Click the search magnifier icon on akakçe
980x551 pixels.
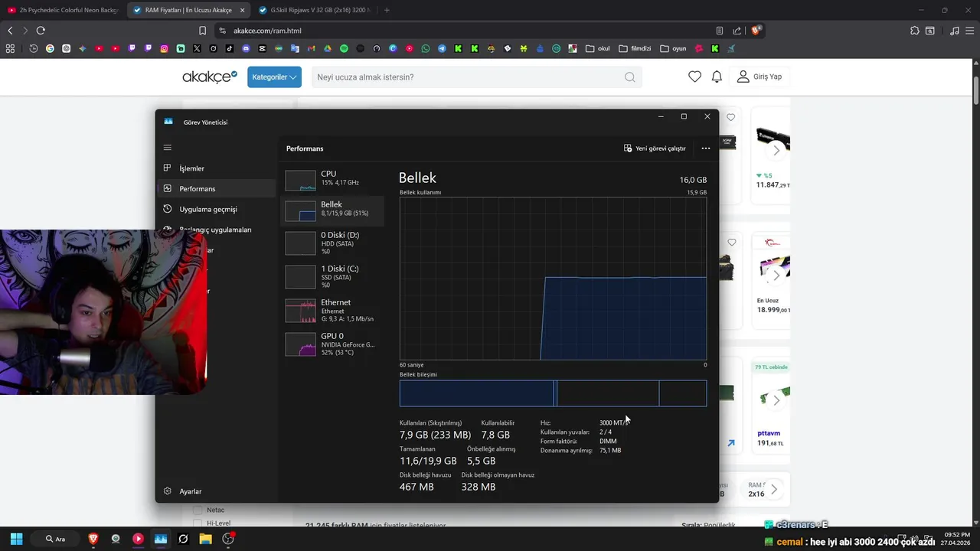point(629,77)
